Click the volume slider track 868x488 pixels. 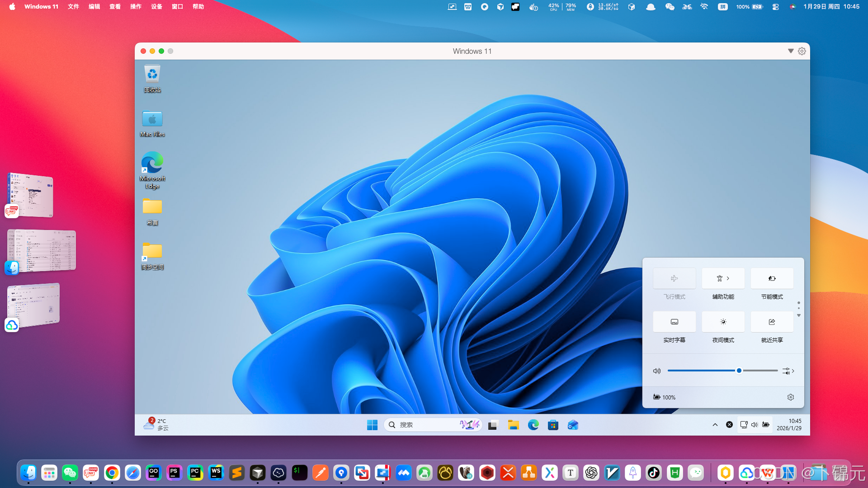(x=705, y=371)
